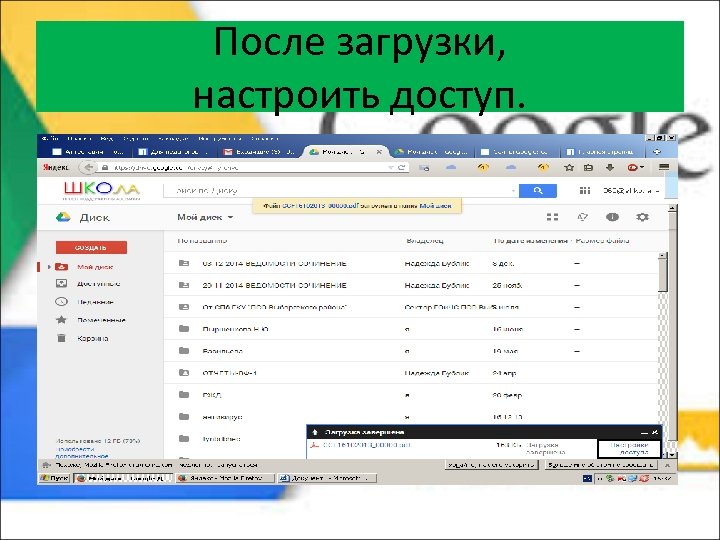Open the Файл menu in Firefox
This screenshot has height=540, width=720.
pos(50,138)
